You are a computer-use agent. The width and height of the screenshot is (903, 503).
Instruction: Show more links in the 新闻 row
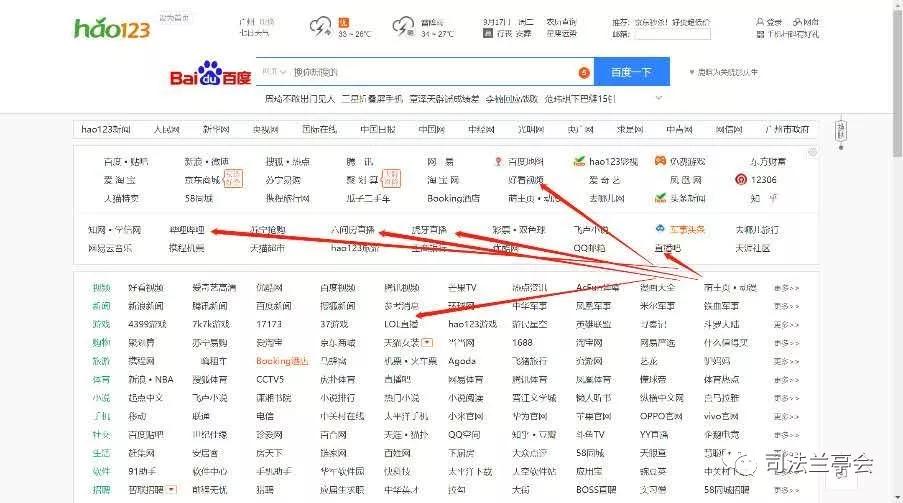(786, 307)
